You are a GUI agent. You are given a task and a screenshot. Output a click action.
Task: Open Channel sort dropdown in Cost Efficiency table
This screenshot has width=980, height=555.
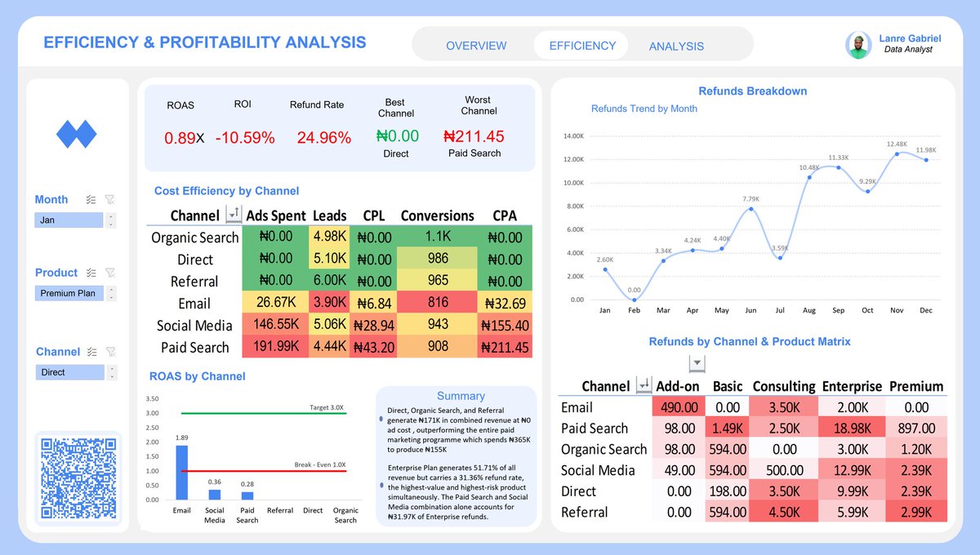[x=233, y=215]
